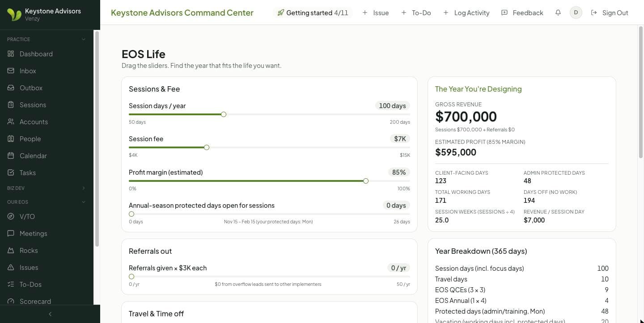Click the plus icon beside Log Activity
This screenshot has height=323, width=644.
pyautogui.click(x=446, y=13)
